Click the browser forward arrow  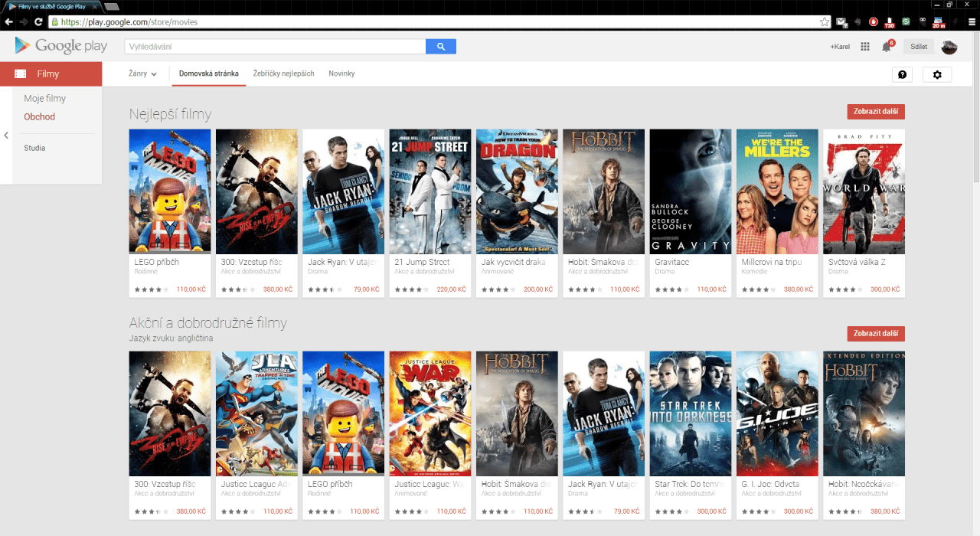coord(24,22)
